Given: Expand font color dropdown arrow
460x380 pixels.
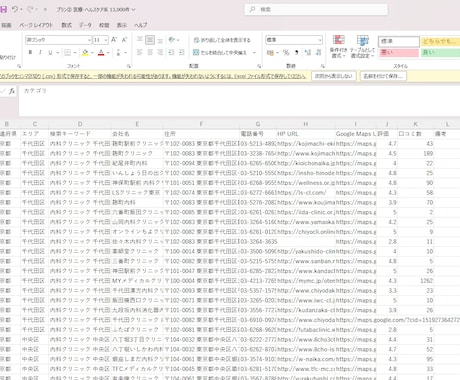Looking at the screenshot, I should tap(108, 53).
